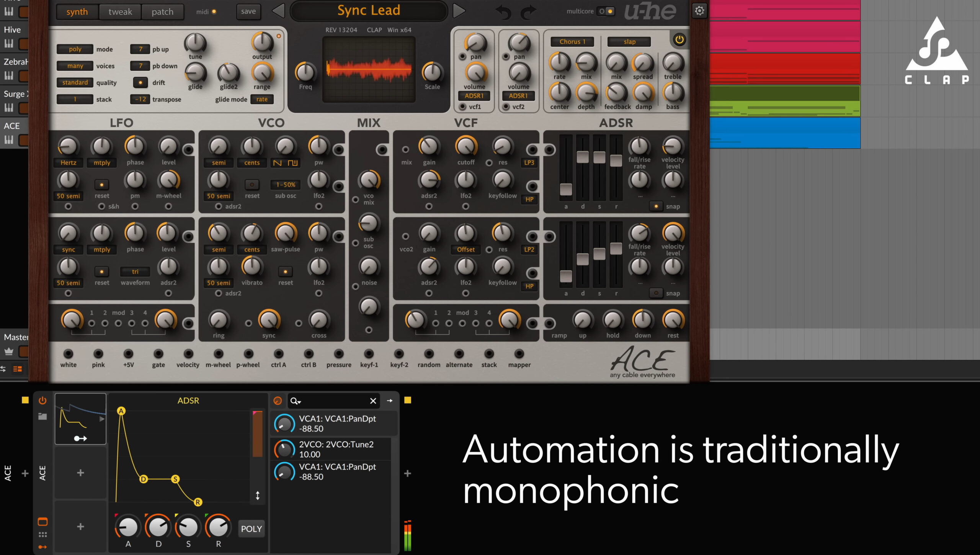Click the Sync Lead preset name display

[368, 11]
